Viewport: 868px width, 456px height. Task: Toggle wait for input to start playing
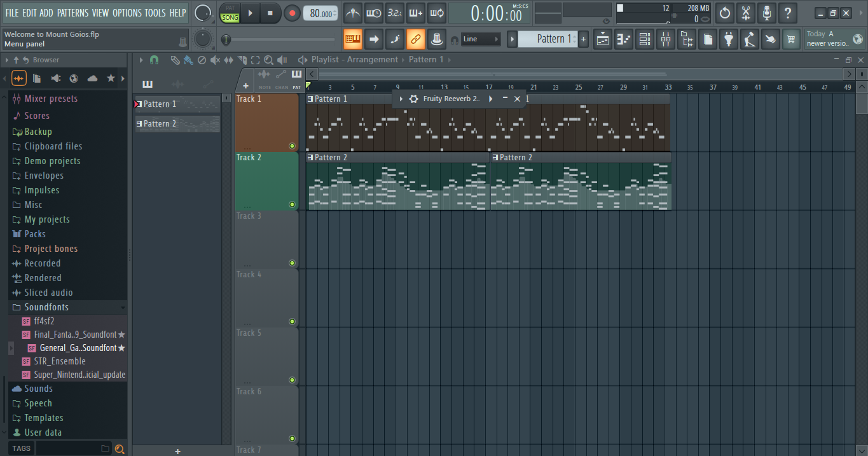pyautogui.click(x=374, y=13)
